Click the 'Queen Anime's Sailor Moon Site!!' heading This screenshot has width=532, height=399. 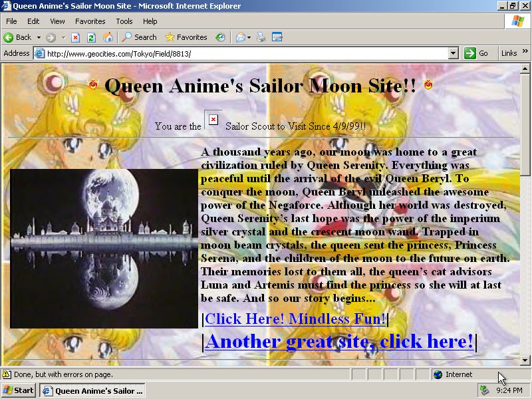click(x=260, y=86)
